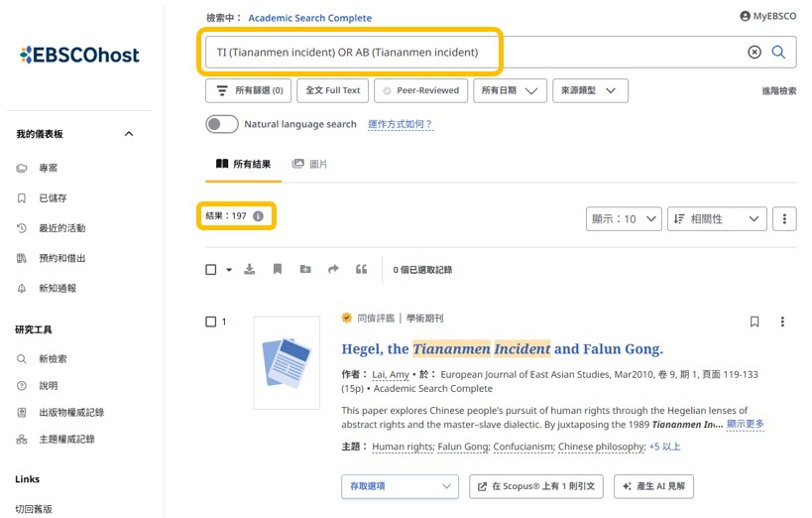Click the magnifier search icon in search box
Screen dimensions: 812x518
tap(778, 53)
